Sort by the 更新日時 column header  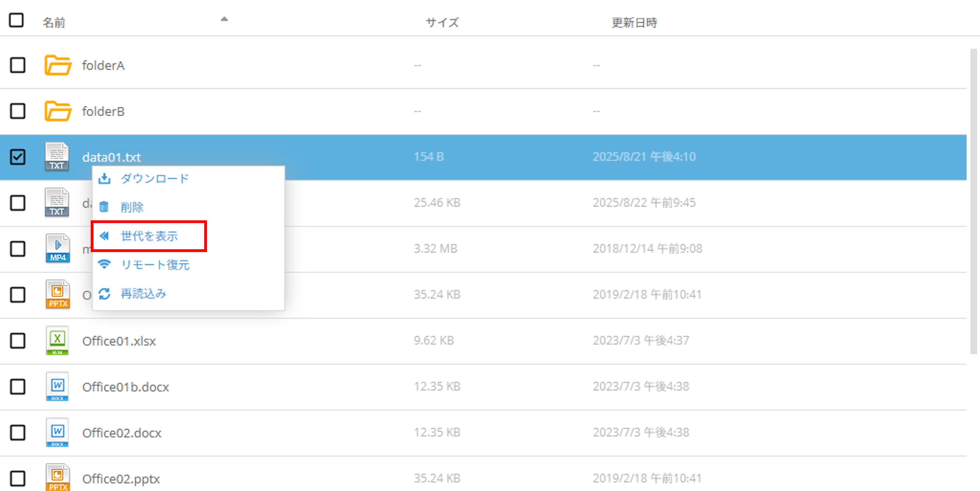[x=634, y=23]
